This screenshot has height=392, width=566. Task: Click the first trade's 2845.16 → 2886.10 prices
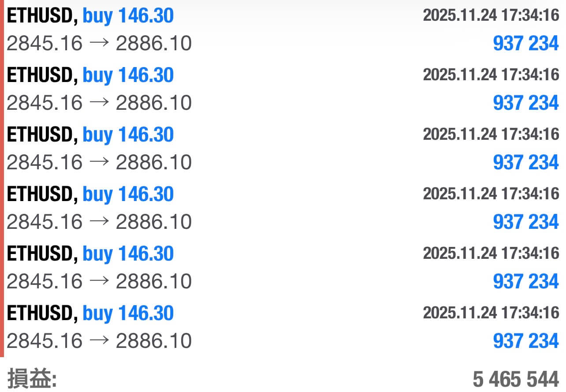tap(99, 44)
